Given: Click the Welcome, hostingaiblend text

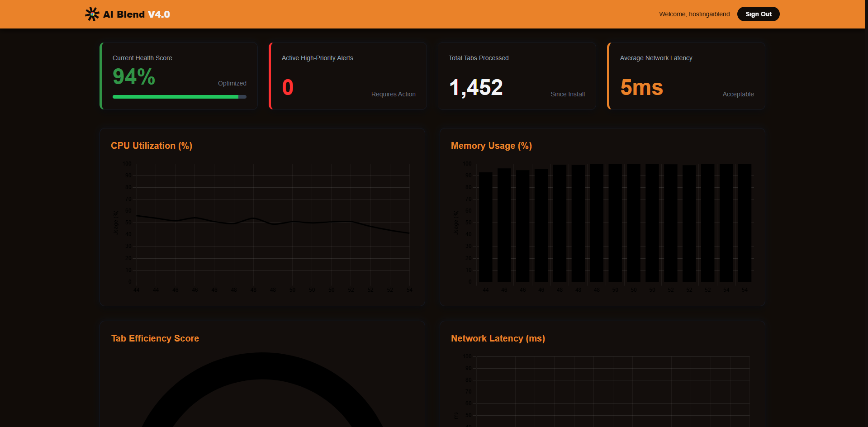Looking at the screenshot, I should (x=694, y=14).
